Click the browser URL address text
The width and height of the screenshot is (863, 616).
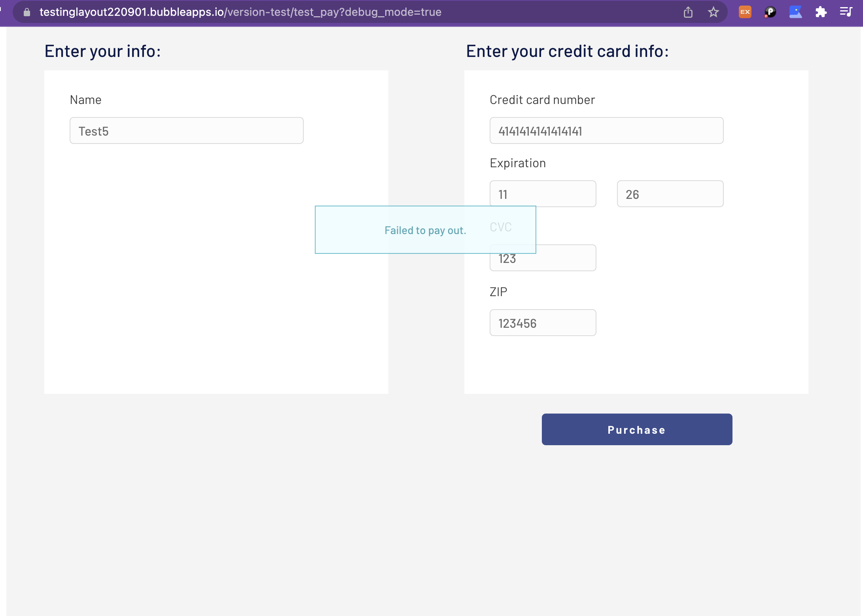(x=240, y=12)
